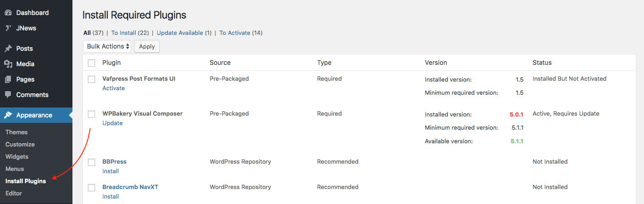Tick the select-all plugins header checkbox
Image resolution: width=644 pixels, height=204 pixels.
(91, 63)
